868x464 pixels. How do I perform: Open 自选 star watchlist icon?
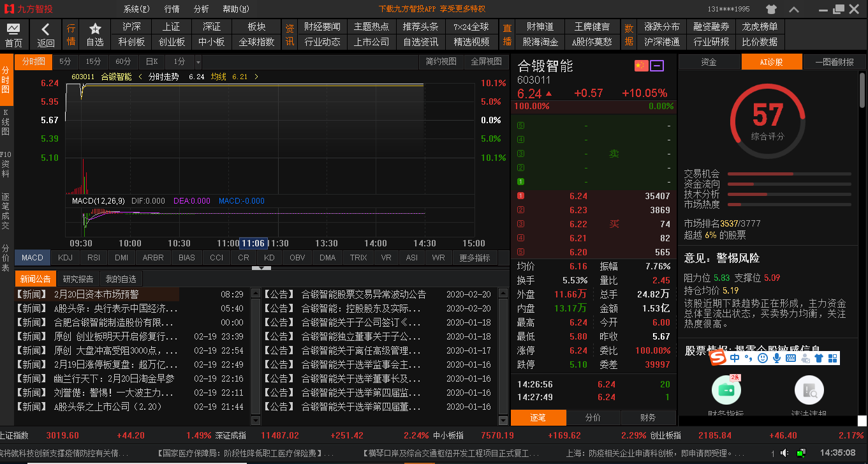point(95,34)
